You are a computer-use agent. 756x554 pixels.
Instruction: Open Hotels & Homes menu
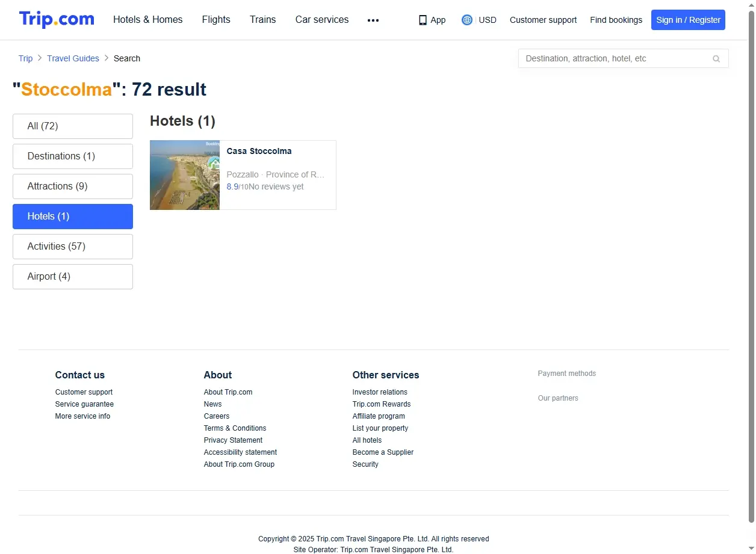pyautogui.click(x=148, y=20)
